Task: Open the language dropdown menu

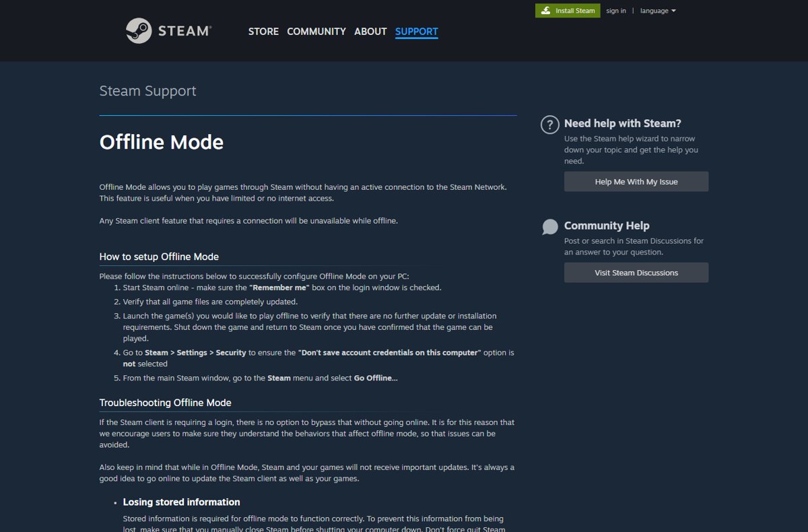Action: (x=658, y=11)
